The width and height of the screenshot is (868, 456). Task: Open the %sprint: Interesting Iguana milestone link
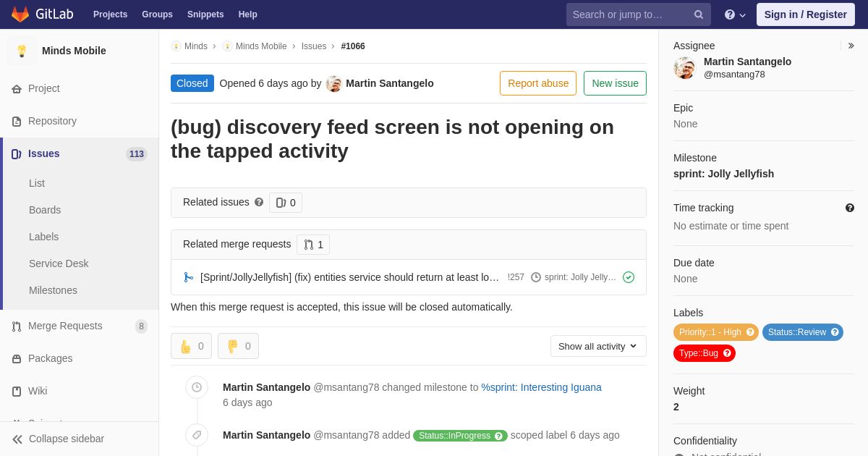tap(541, 387)
